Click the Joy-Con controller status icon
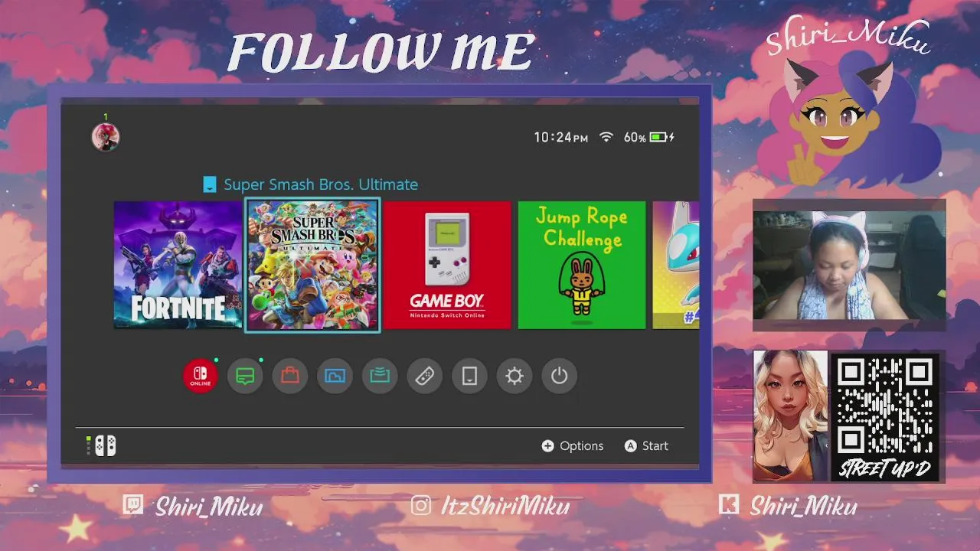This screenshot has width=980, height=551. (x=102, y=446)
